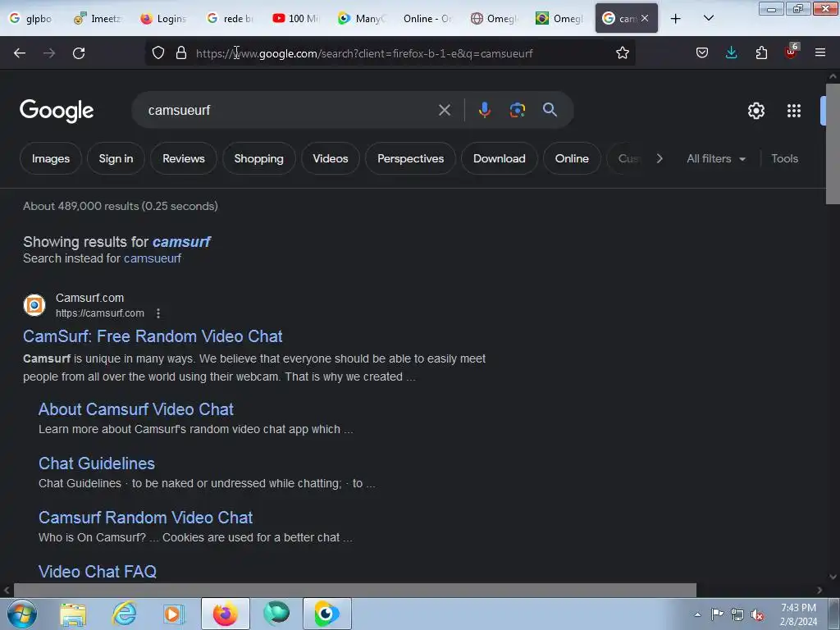Open the network tray icon

tap(737, 615)
